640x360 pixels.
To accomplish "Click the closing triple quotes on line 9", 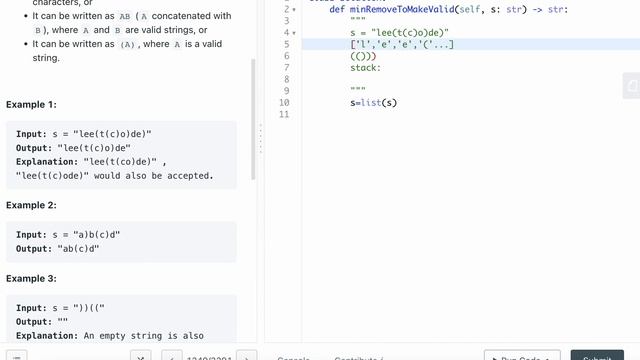I will coord(358,89).
